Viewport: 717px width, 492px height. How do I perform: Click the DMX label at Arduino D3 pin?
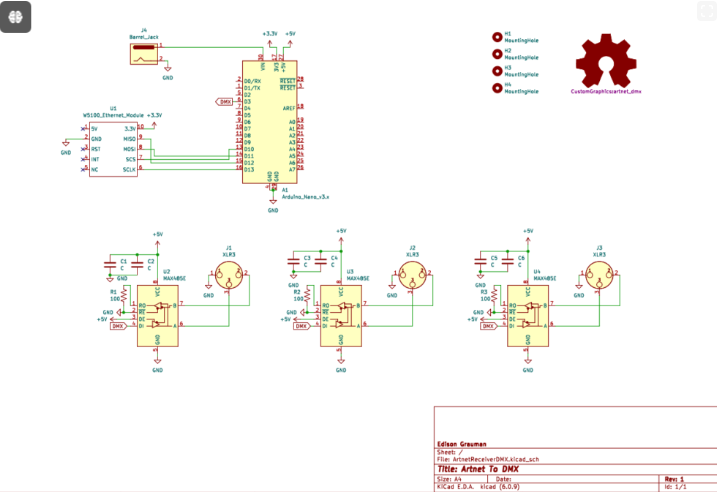(224, 102)
